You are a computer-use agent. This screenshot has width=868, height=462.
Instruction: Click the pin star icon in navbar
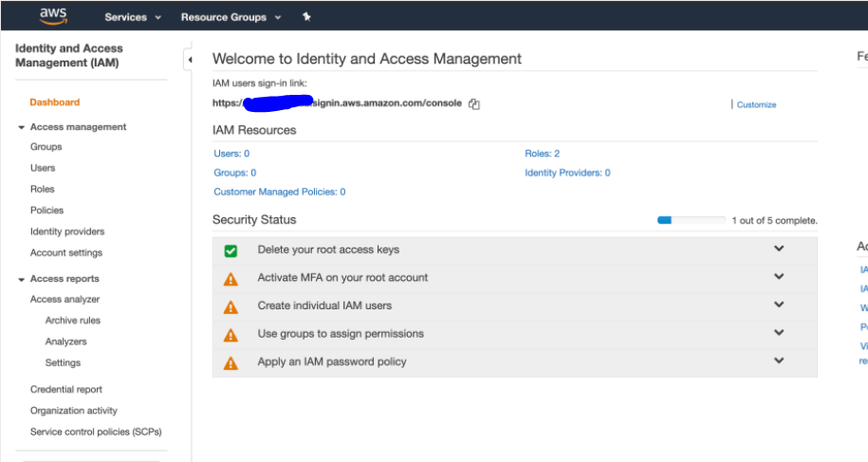(x=306, y=17)
